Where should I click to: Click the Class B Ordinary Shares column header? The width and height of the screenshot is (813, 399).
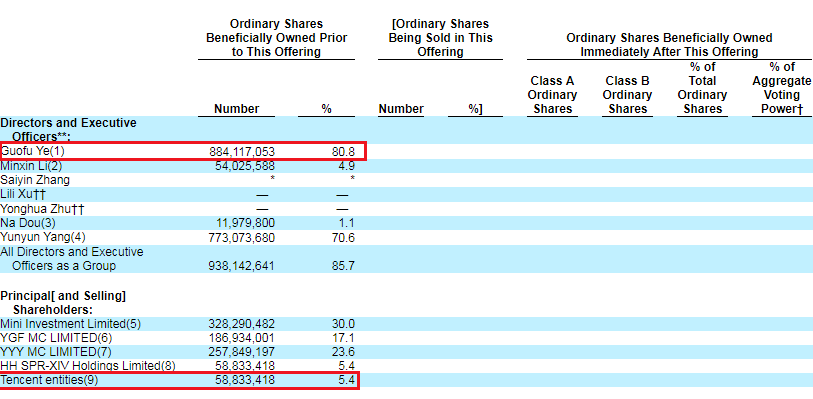pyautogui.click(x=627, y=95)
